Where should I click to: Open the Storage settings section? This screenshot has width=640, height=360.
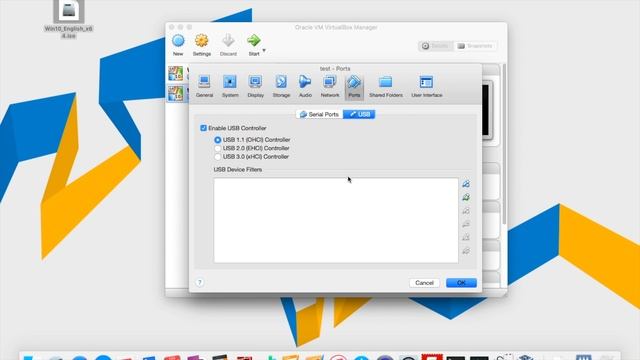pyautogui.click(x=281, y=86)
